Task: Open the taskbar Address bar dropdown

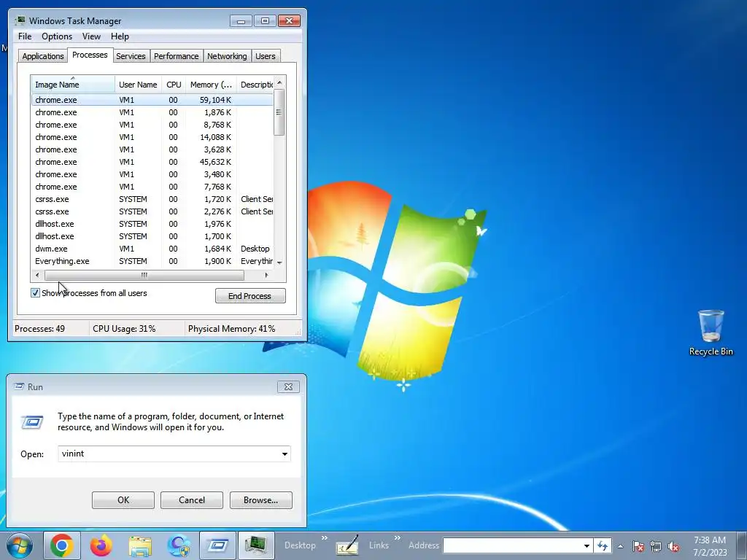Action: point(587,545)
